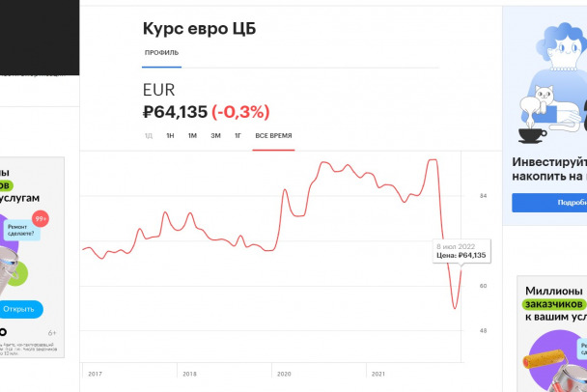Click the 2020 label on chart axis
This screenshot has height=392, width=587.
tap(284, 374)
